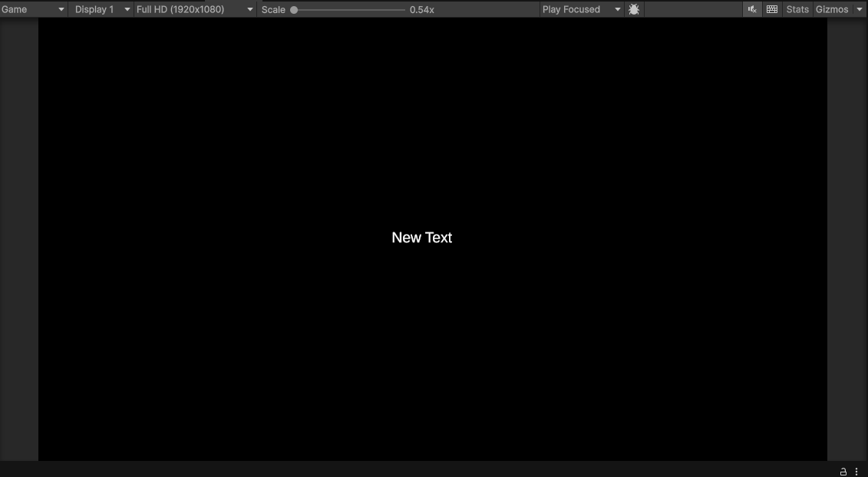
Task: Open the Display 1 dropdown
Action: click(x=101, y=9)
